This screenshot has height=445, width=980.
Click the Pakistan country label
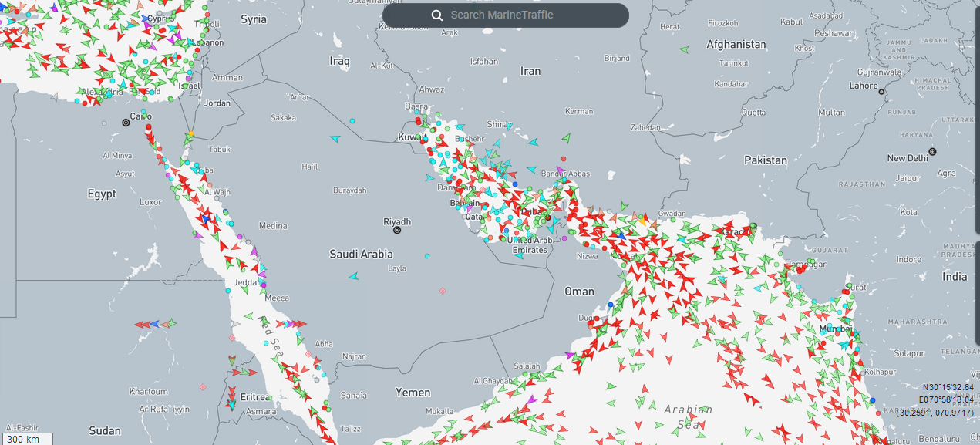click(766, 160)
